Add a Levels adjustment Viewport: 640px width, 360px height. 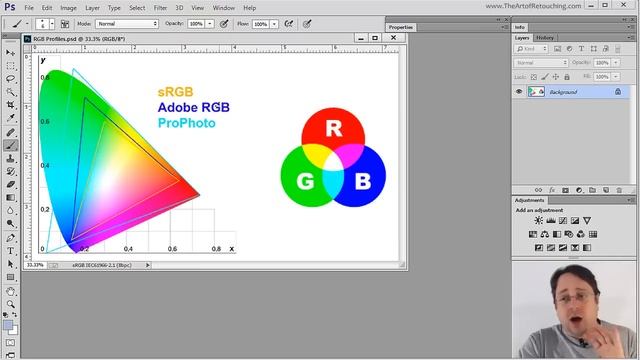(x=551, y=220)
